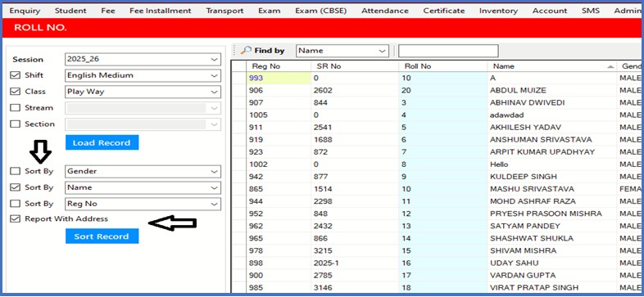Click Reg No cell 942
The image size is (644, 297).
point(279,177)
